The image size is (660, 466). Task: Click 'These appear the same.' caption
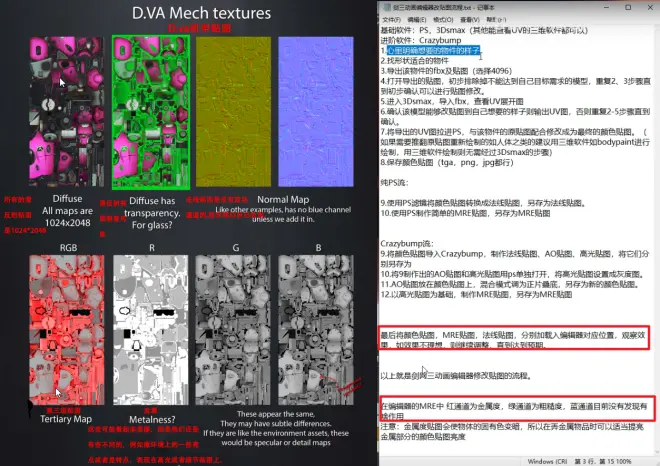coord(276,414)
